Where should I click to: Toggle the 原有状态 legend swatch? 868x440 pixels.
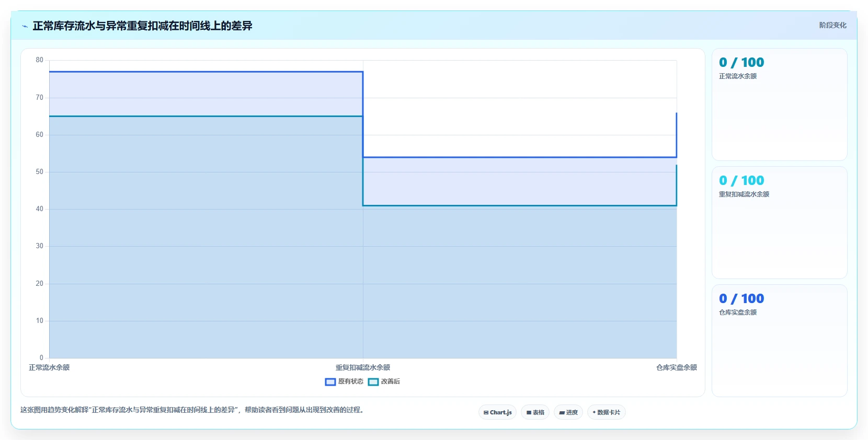pyautogui.click(x=330, y=382)
